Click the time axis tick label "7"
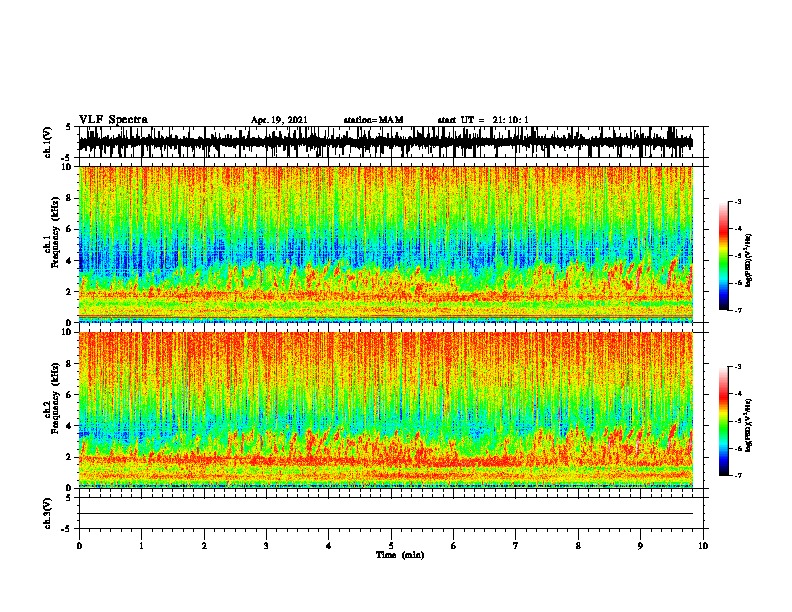 click(516, 546)
